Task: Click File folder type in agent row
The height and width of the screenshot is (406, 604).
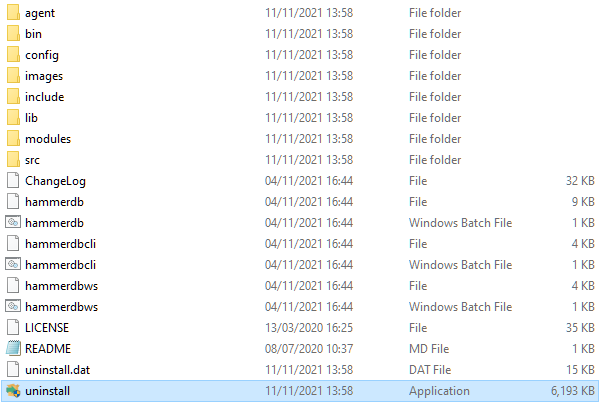Action: tap(435, 13)
